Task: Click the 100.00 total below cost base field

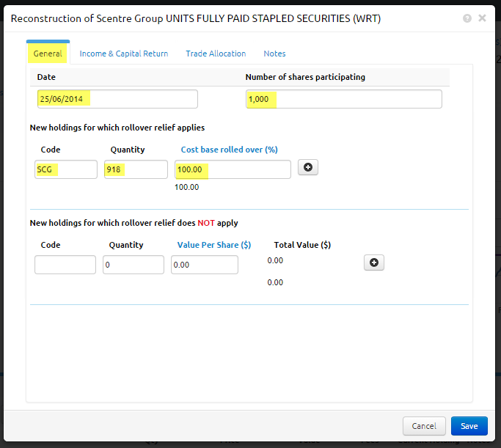Action: coord(186,187)
